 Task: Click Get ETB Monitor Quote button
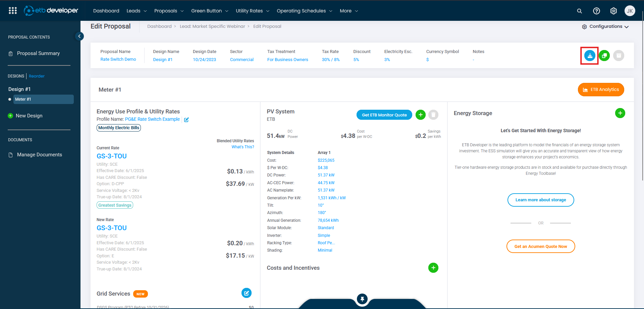click(384, 115)
